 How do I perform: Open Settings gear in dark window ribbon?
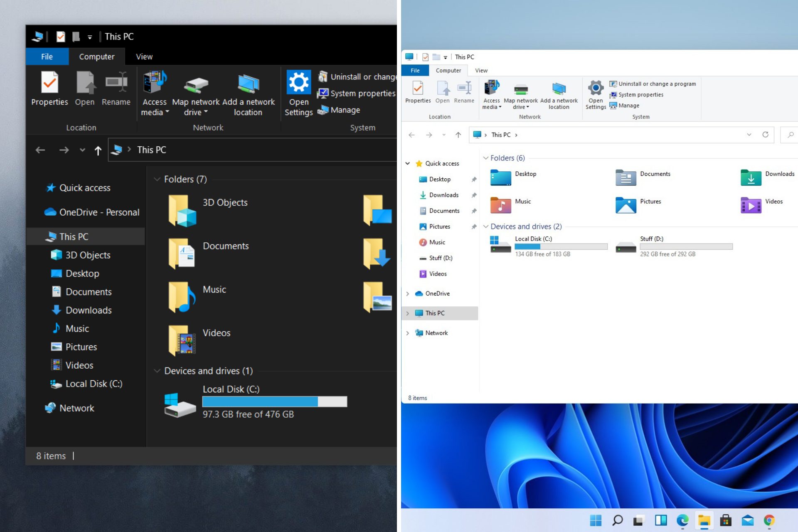[298, 82]
